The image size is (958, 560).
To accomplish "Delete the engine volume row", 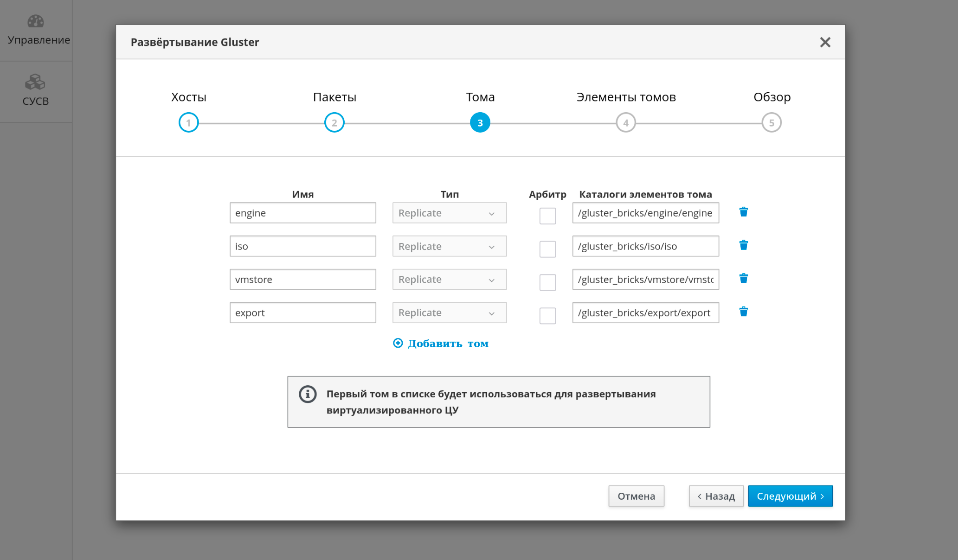I will tap(743, 212).
